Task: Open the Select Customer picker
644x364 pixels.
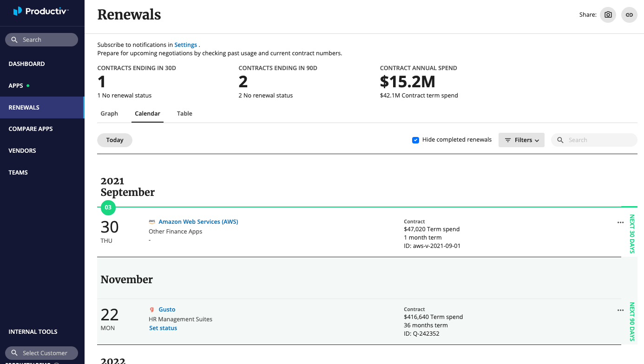Action: click(x=41, y=353)
